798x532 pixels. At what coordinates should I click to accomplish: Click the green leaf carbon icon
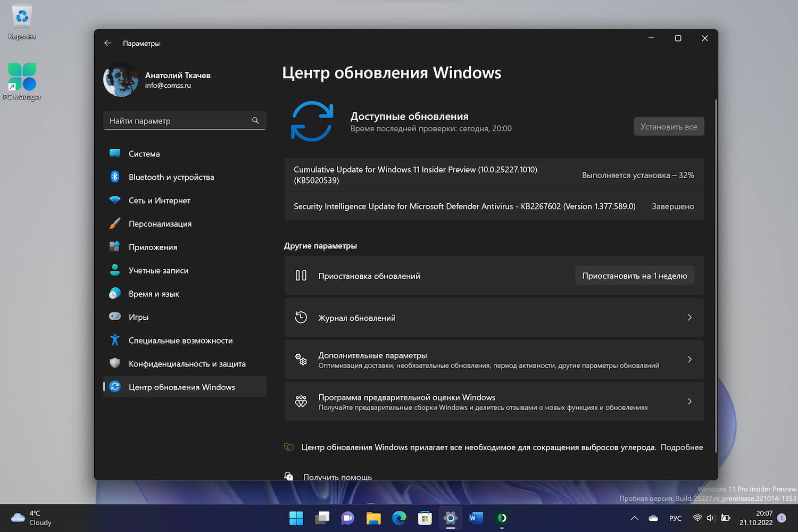[289, 447]
